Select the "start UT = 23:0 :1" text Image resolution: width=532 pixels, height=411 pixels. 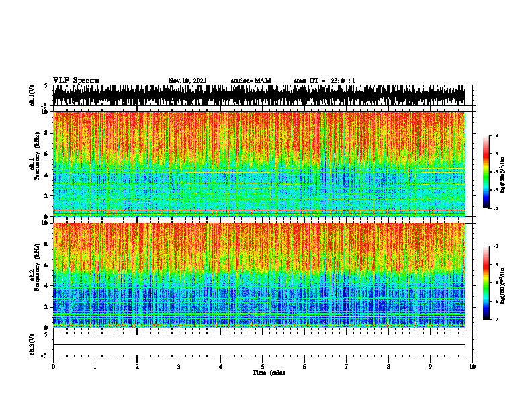pyautogui.click(x=324, y=81)
